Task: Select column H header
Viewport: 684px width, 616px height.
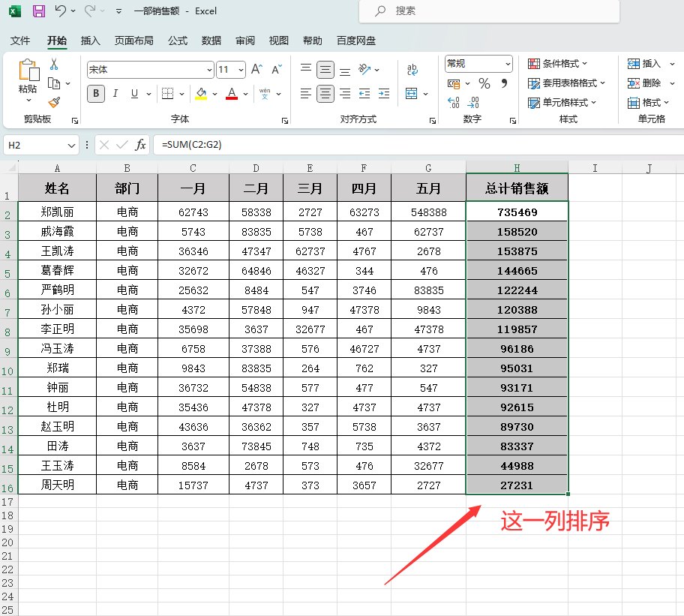Action: [517, 168]
